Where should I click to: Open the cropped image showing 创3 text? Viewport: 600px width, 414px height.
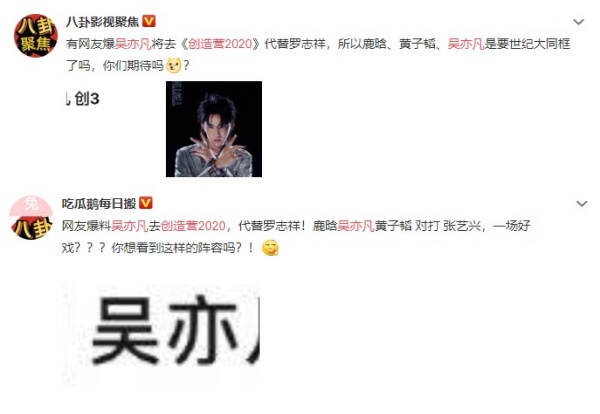[x=83, y=99]
